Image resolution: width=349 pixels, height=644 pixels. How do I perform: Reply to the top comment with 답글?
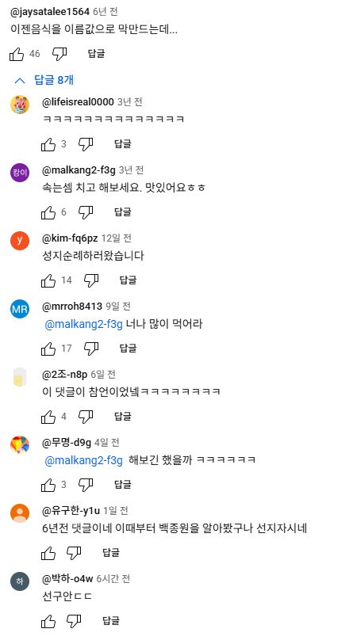click(97, 54)
